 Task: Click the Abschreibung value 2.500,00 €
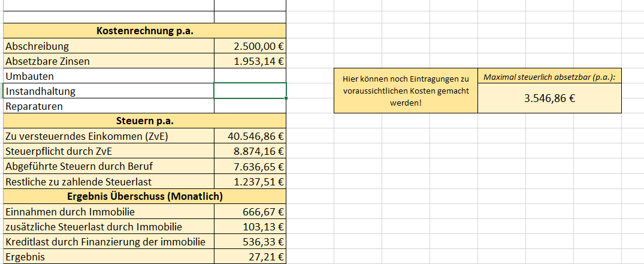pos(250,46)
